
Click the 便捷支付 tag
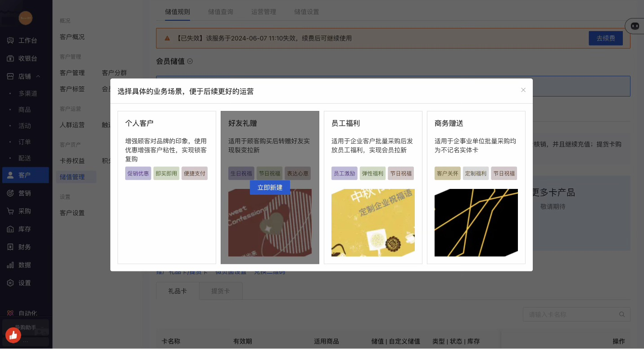point(195,173)
